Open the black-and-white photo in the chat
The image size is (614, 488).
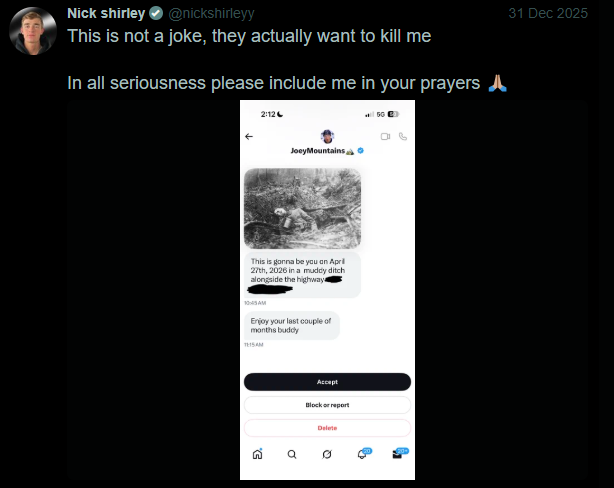coord(303,207)
